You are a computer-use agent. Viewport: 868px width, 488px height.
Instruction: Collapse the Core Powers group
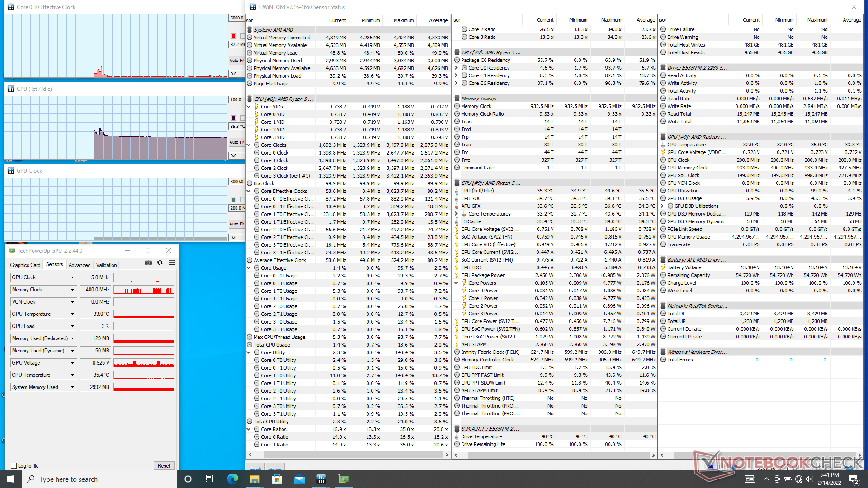pyautogui.click(x=456, y=283)
